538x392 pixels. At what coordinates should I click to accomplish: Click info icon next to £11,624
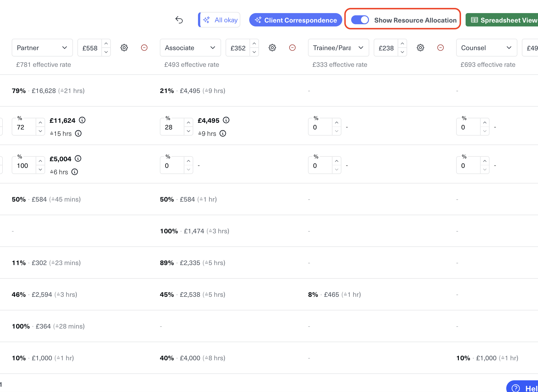click(x=82, y=120)
